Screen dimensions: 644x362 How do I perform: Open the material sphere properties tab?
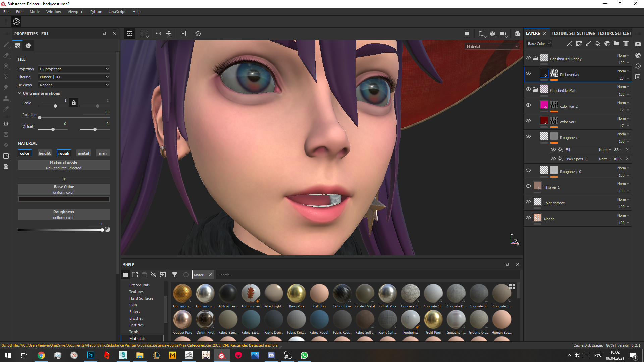click(x=28, y=46)
